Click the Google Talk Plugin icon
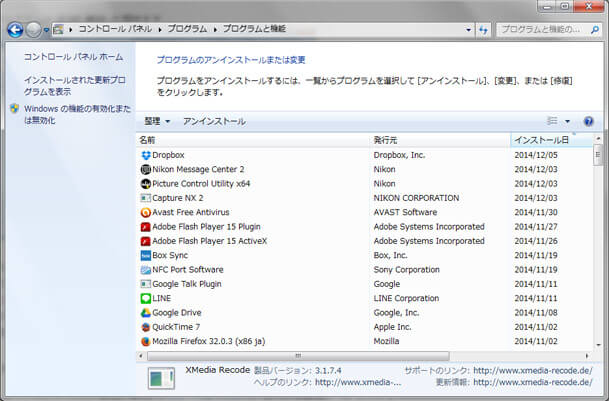The height and width of the screenshot is (401, 609). [x=146, y=284]
